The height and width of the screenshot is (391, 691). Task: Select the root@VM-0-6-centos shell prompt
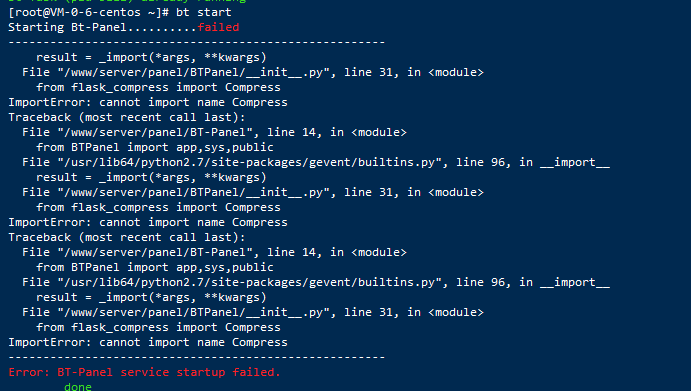click(89, 12)
